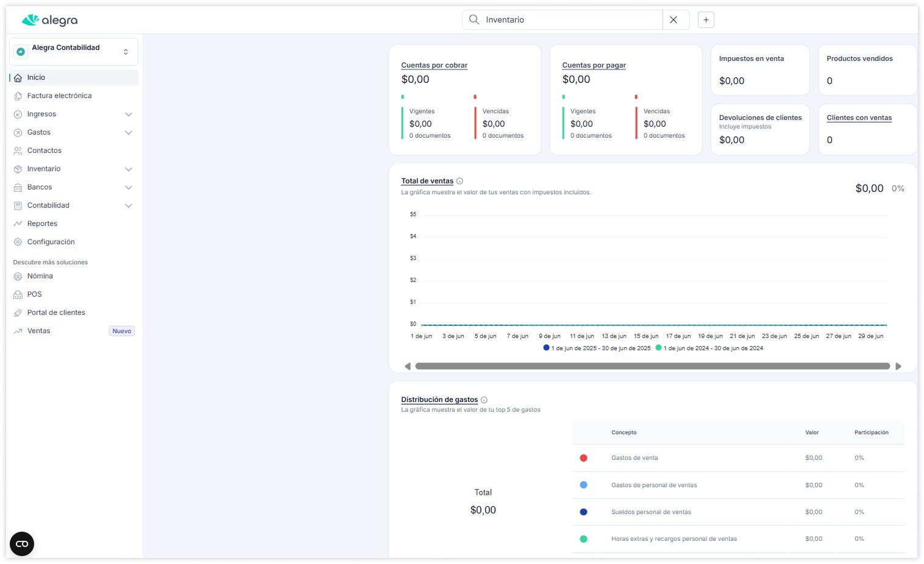
Task: Click the search magnifier icon
Action: click(474, 19)
